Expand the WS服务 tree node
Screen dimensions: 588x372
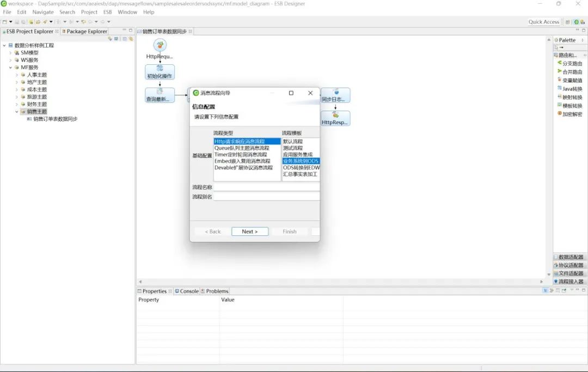coord(10,60)
